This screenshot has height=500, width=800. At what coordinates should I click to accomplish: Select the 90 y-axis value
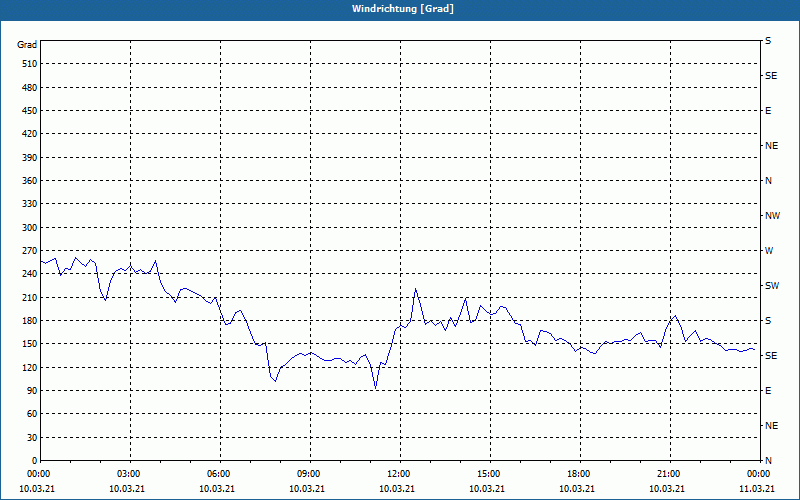pos(32,390)
